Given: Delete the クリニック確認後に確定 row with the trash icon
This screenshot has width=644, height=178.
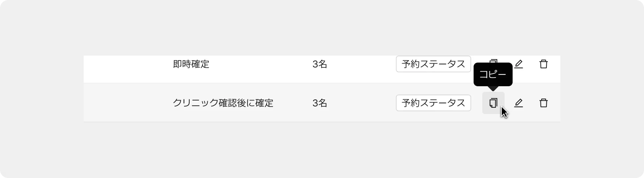Looking at the screenshot, I should (x=544, y=103).
